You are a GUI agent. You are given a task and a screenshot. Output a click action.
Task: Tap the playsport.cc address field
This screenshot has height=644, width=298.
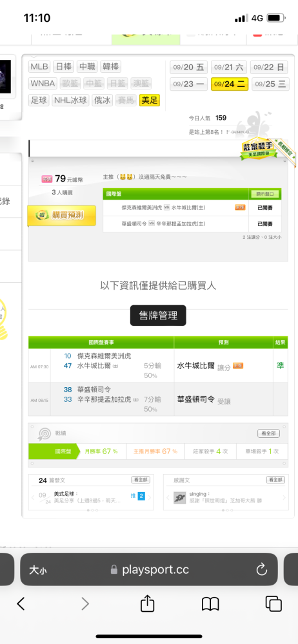149,569
